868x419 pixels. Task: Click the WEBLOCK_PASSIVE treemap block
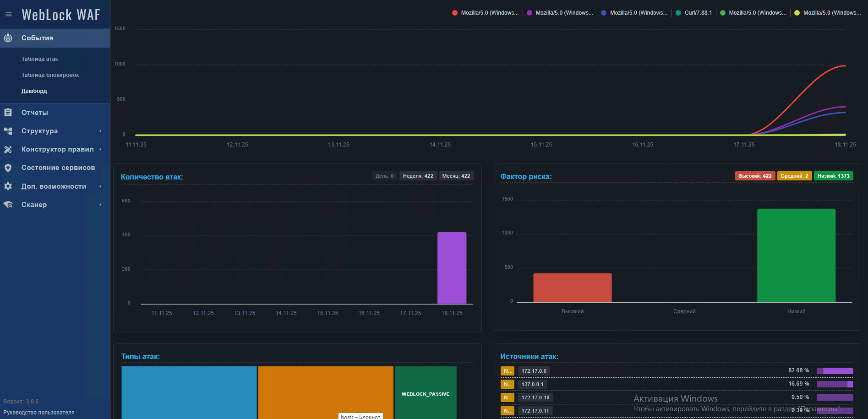(x=426, y=394)
